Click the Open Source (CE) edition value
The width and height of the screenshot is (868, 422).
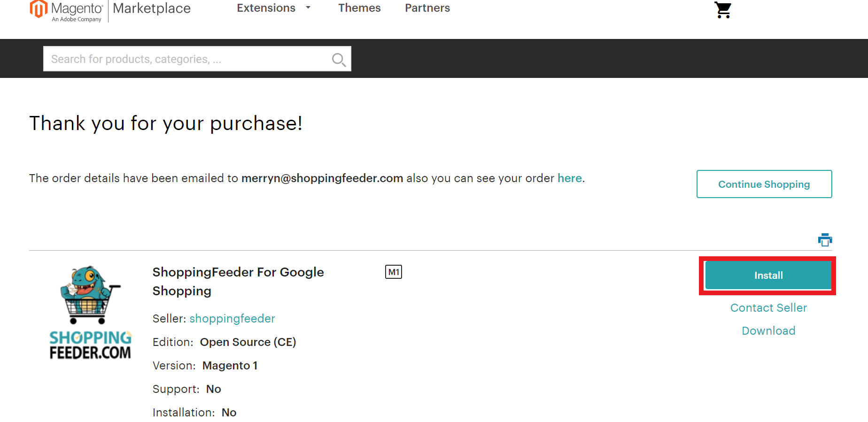tap(248, 342)
